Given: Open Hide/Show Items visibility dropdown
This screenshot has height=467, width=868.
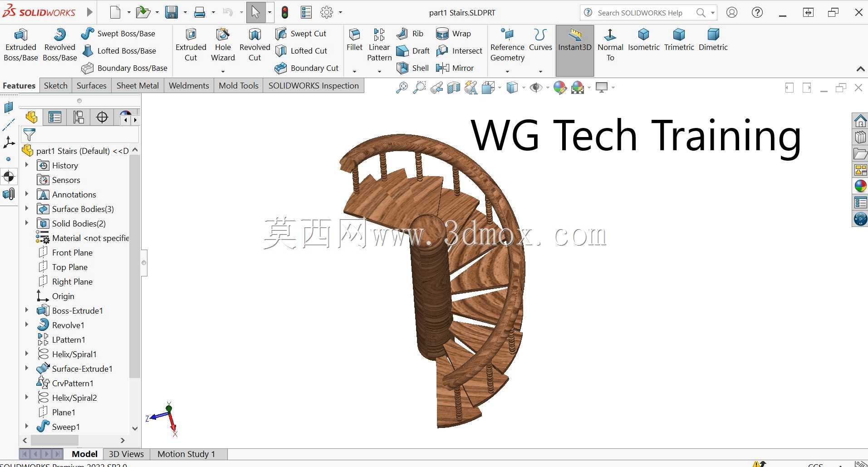Looking at the screenshot, I should click(x=547, y=88).
